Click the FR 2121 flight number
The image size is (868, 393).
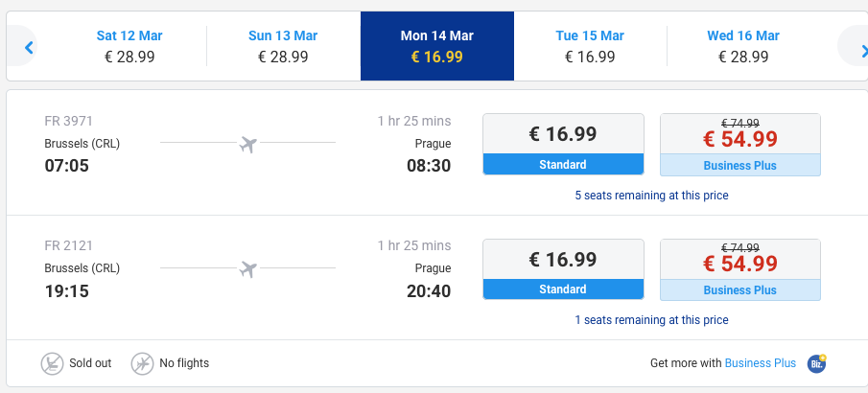click(x=69, y=245)
